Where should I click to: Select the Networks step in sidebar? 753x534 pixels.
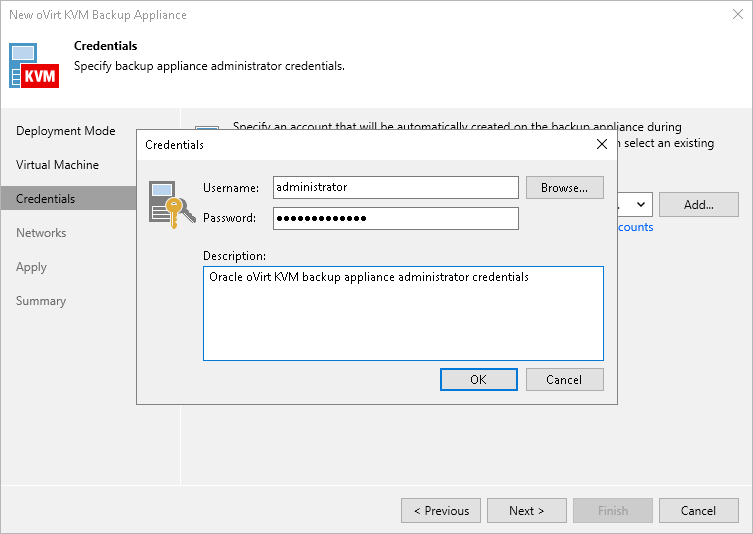click(x=41, y=233)
